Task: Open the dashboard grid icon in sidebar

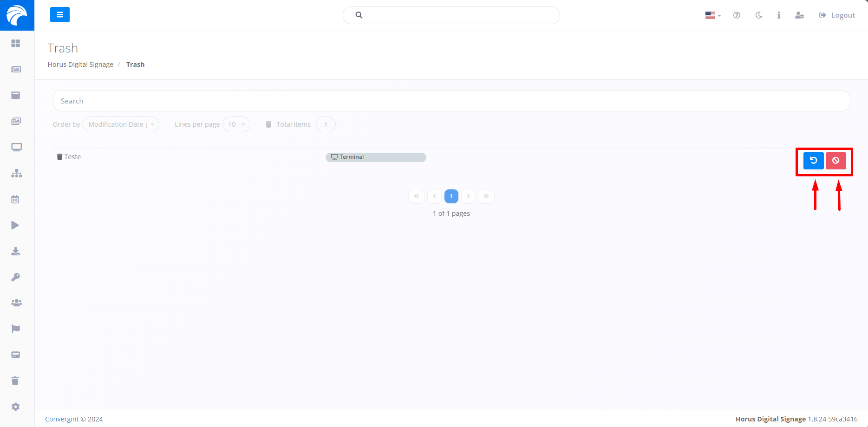Action: click(x=15, y=43)
